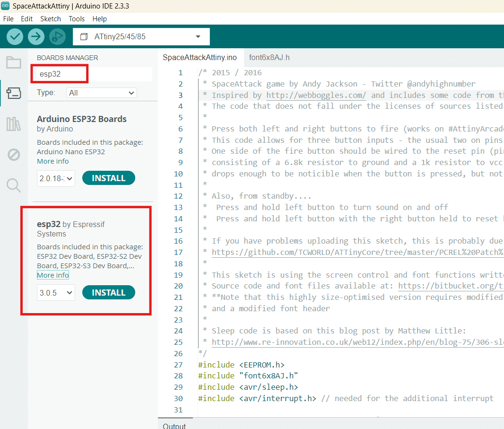
Task: Click the Verify sketch checkmark button
Action: tap(15, 37)
